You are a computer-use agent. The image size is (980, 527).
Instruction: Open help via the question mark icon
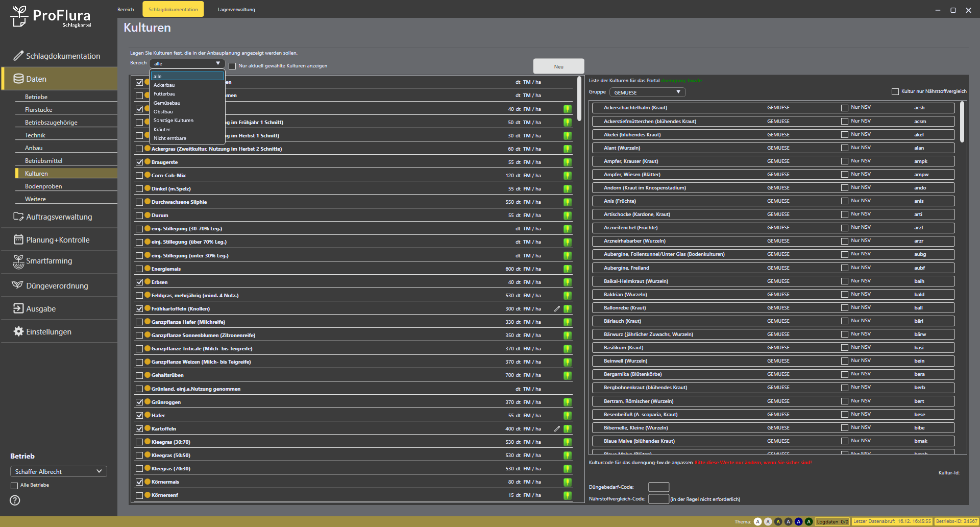pos(15,500)
